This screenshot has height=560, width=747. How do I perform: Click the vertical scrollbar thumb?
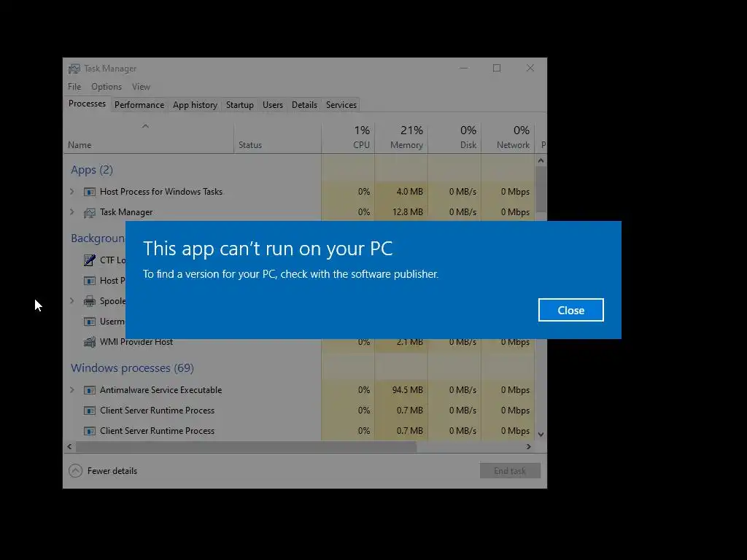[x=541, y=190]
